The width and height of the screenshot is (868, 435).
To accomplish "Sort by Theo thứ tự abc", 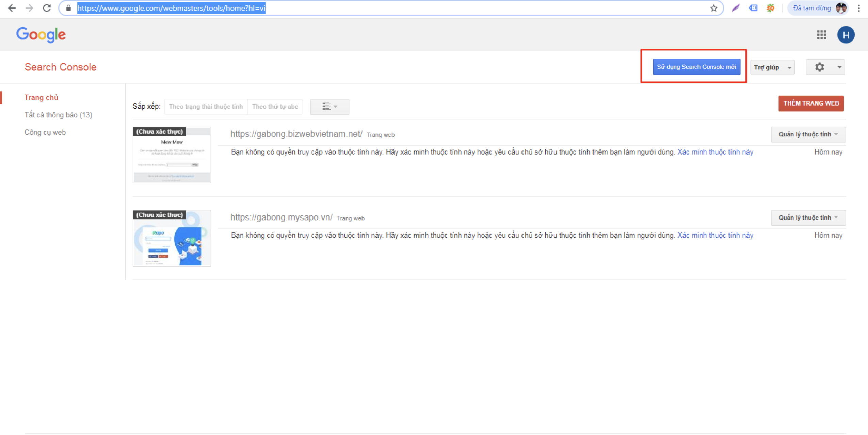I will pos(275,107).
